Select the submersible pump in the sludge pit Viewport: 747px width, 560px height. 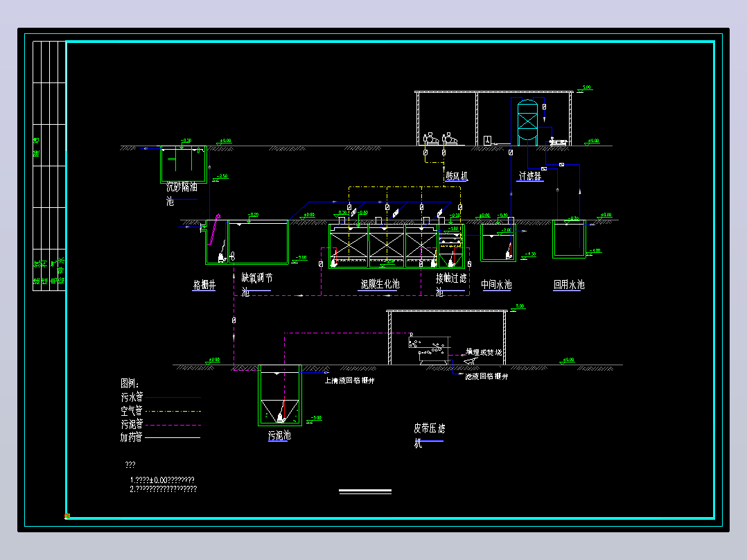[x=281, y=417]
